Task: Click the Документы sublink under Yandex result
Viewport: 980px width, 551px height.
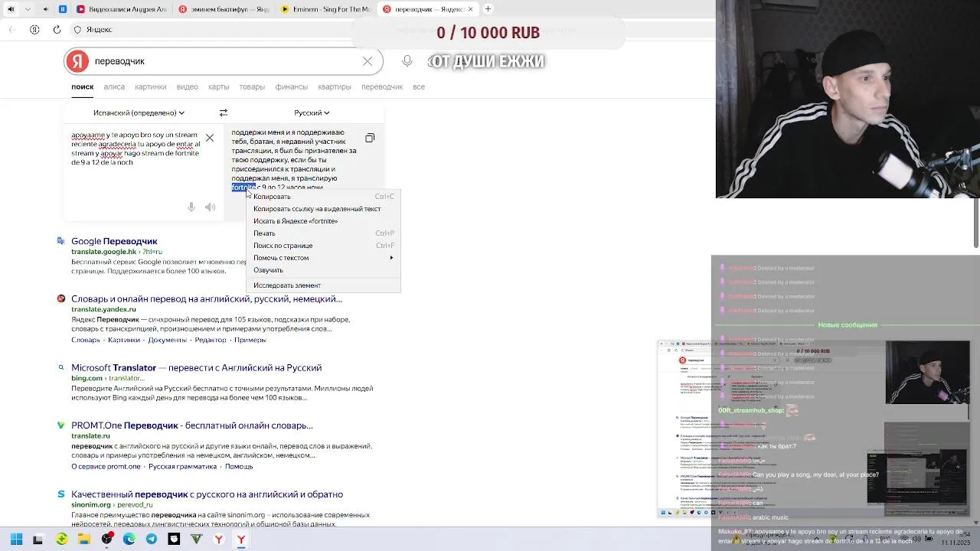Action: pyautogui.click(x=167, y=340)
